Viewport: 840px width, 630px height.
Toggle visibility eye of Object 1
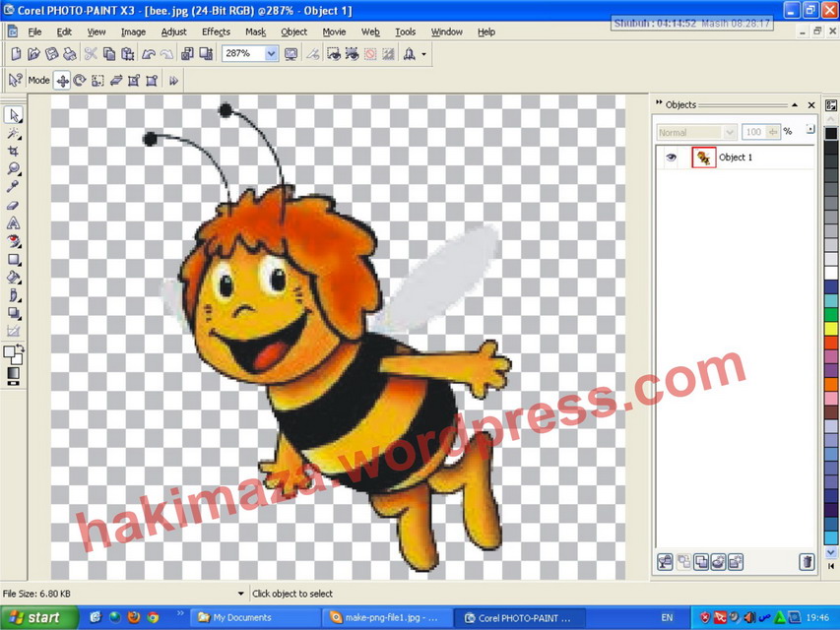671,157
